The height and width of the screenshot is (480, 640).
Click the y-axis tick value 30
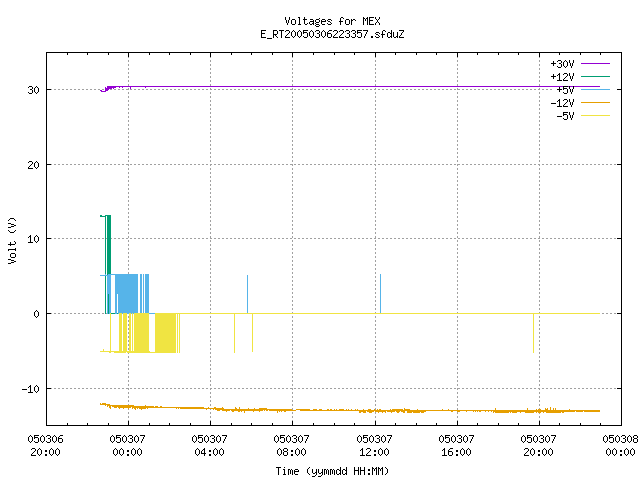[33, 90]
